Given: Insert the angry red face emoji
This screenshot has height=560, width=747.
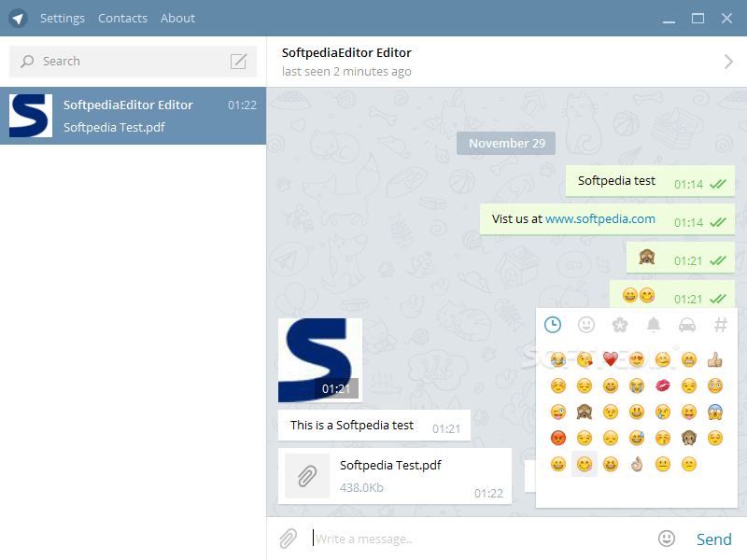Looking at the screenshot, I should coord(558,438).
